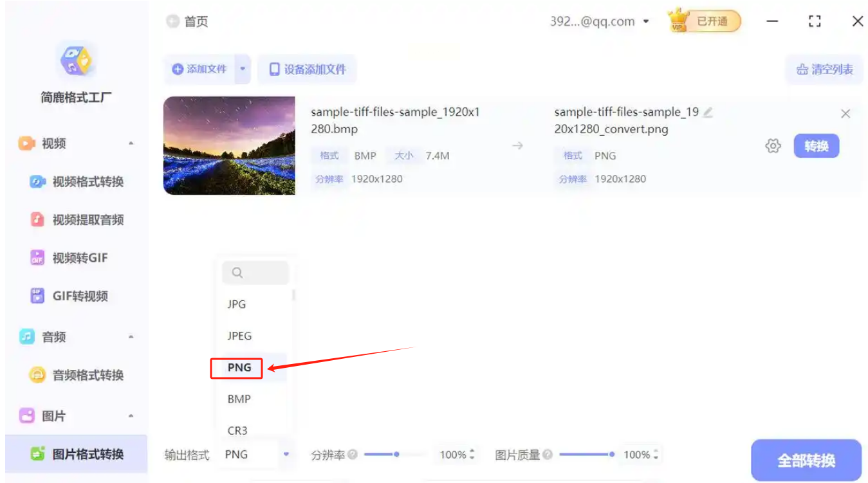Click the 全部转换 button
Screen dimensions: 868x483
pyautogui.click(x=806, y=460)
